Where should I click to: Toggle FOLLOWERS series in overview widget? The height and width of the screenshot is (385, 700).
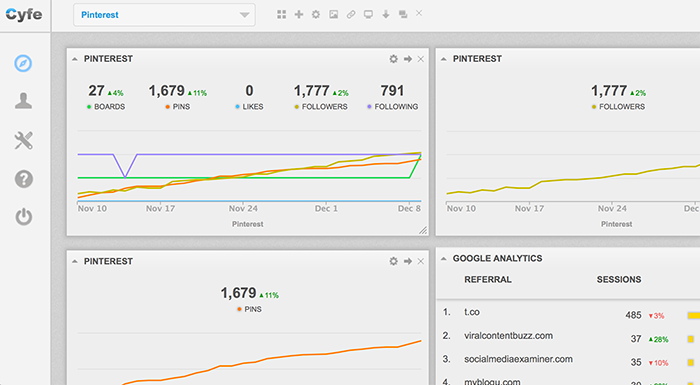321,107
